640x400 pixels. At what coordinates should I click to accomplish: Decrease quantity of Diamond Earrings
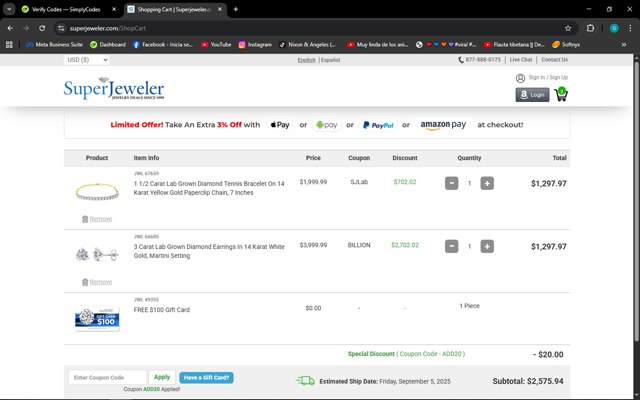coord(451,246)
